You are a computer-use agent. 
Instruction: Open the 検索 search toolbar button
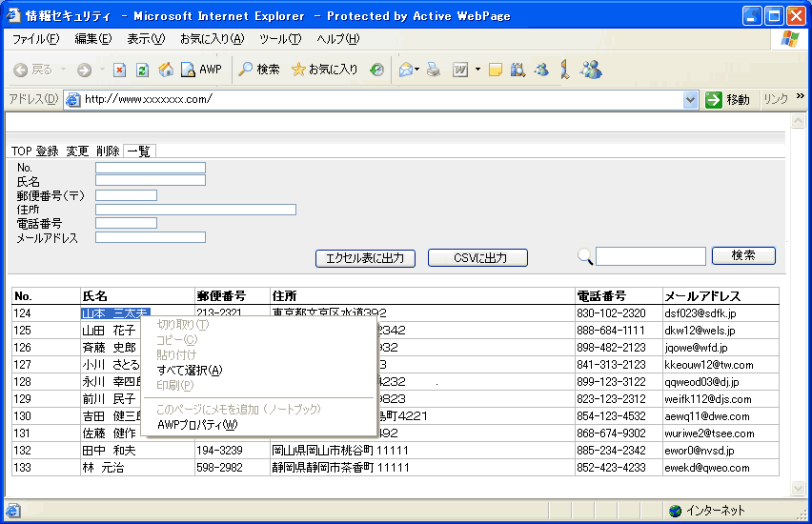(258, 70)
